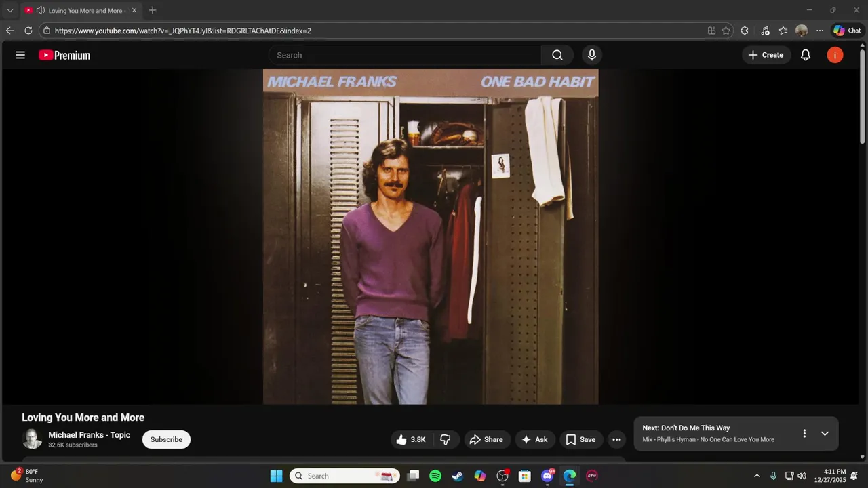The width and height of the screenshot is (868, 488).
Task: Open clock showing 4:11 PM
Action: 830,476
